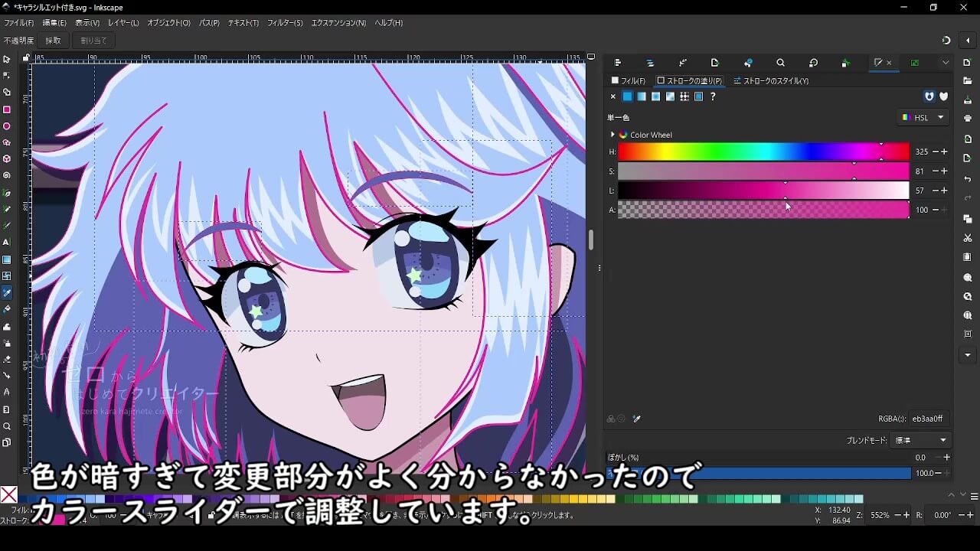This screenshot has width=980, height=551.
Task: Select the Mesh gradient tool
Action: click(x=6, y=275)
